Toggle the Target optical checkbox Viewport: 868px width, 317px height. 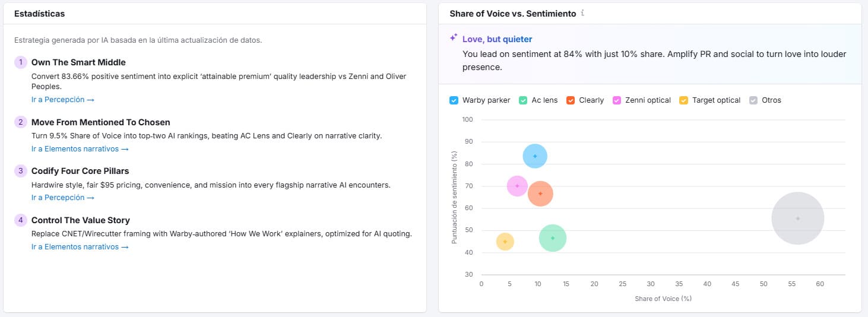[684, 100]
